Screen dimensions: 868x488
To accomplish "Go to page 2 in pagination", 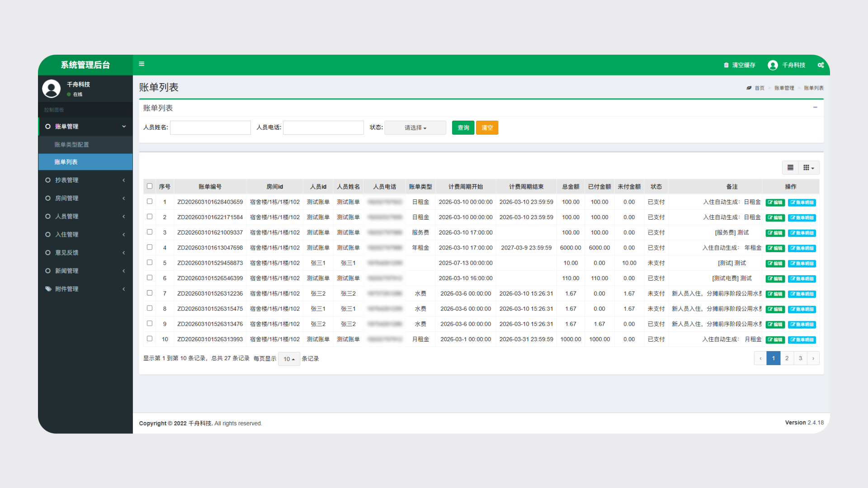I will coord(787,358).
